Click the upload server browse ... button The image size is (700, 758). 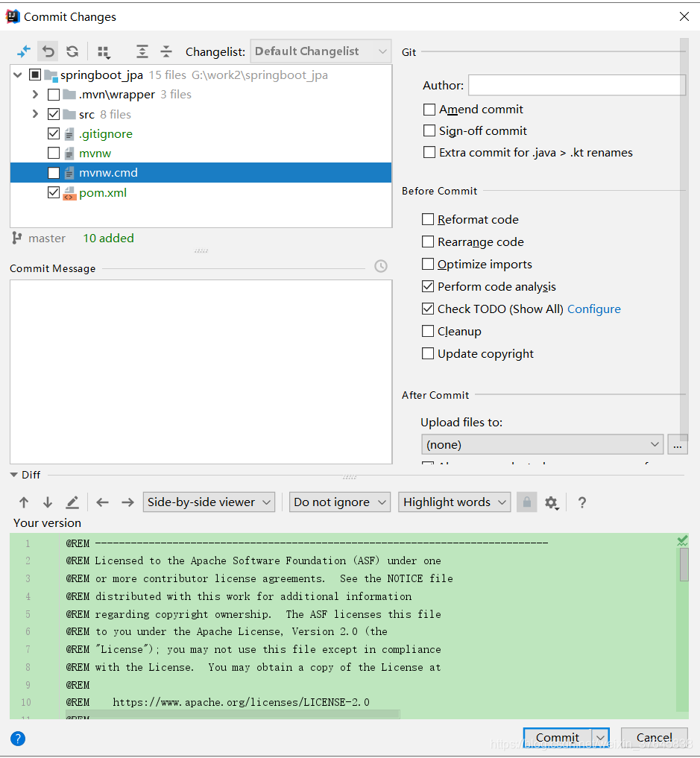[678, 445]
